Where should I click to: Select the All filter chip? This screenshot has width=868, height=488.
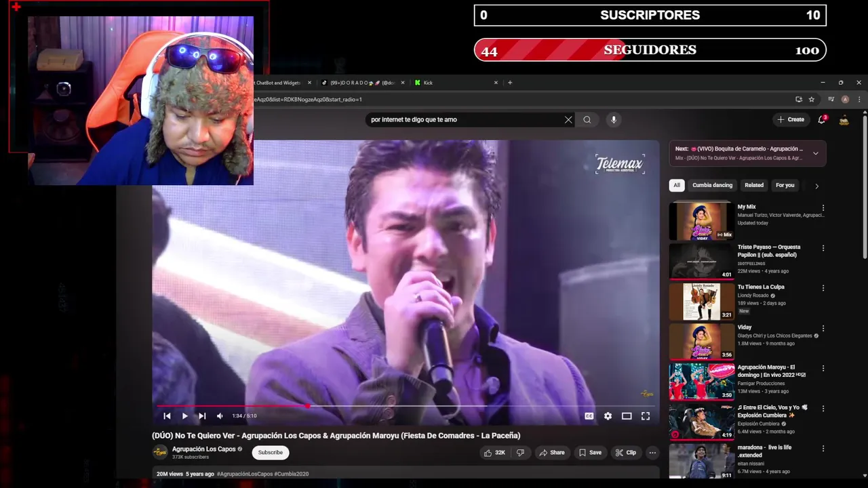677,185
